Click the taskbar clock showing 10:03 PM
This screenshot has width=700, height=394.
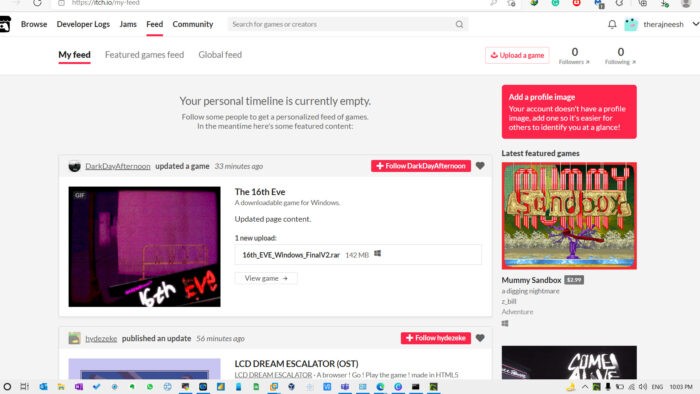pyautogui.click(x=681, y=387)
